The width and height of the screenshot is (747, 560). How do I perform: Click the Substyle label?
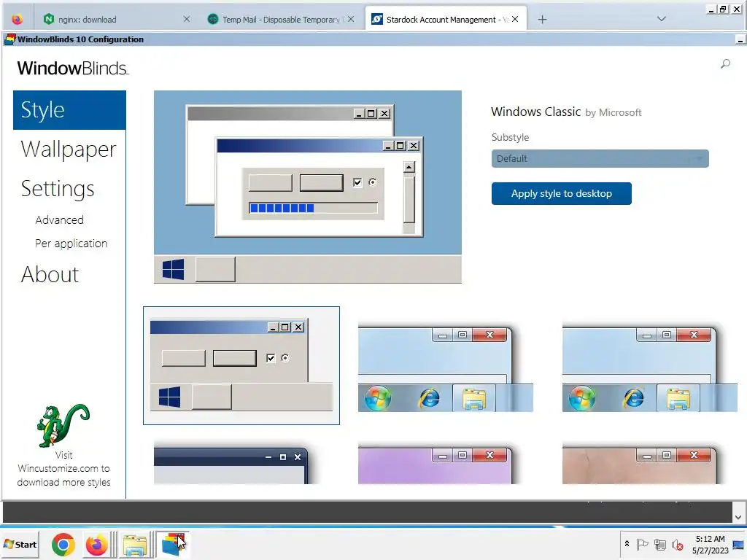(x=510, y=137)
